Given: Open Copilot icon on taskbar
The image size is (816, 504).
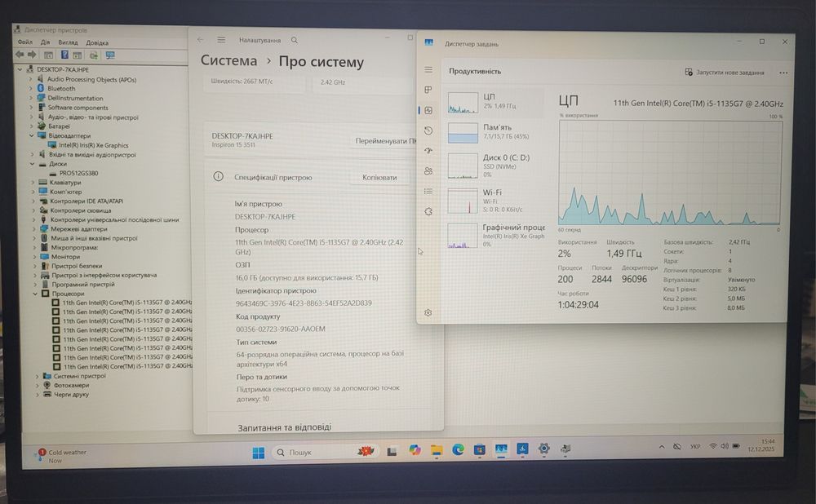Looking at the screenshot, I should point(415,450).
